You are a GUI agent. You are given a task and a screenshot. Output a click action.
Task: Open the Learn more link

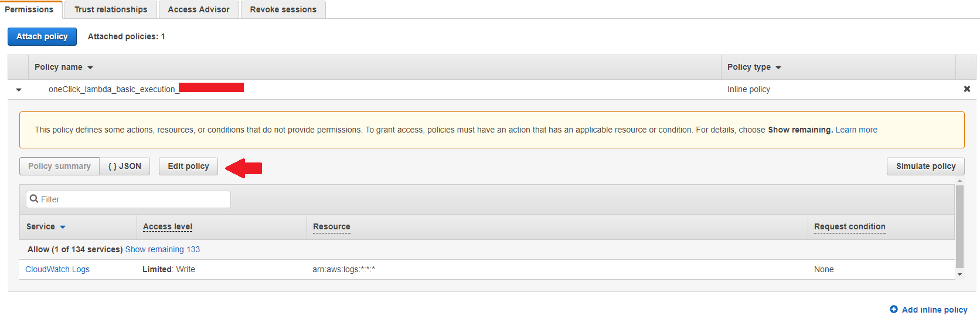point(856,130)
